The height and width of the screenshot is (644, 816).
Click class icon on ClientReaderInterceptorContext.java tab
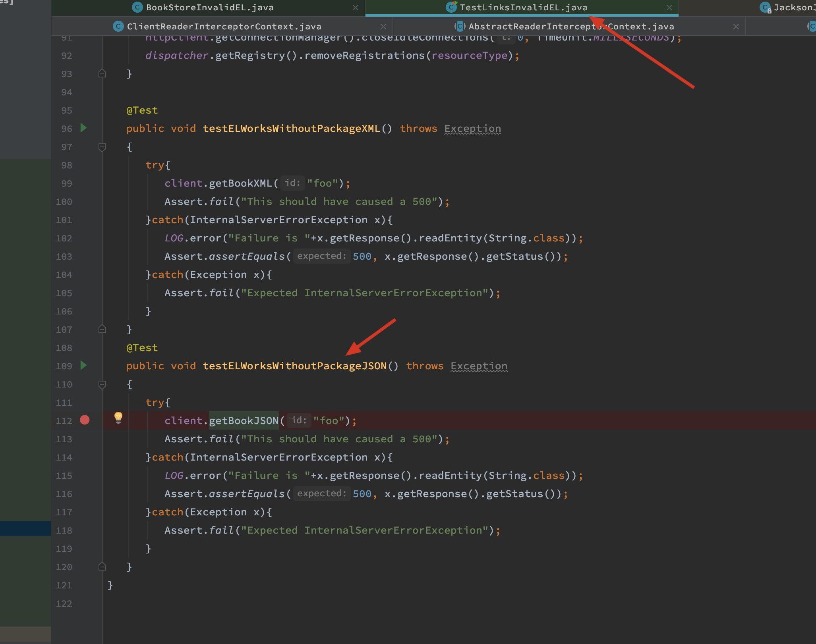point(118,27)
